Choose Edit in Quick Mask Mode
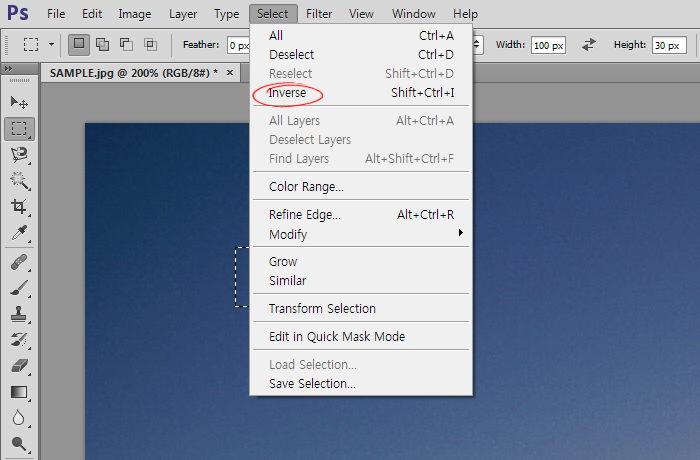 361,337
